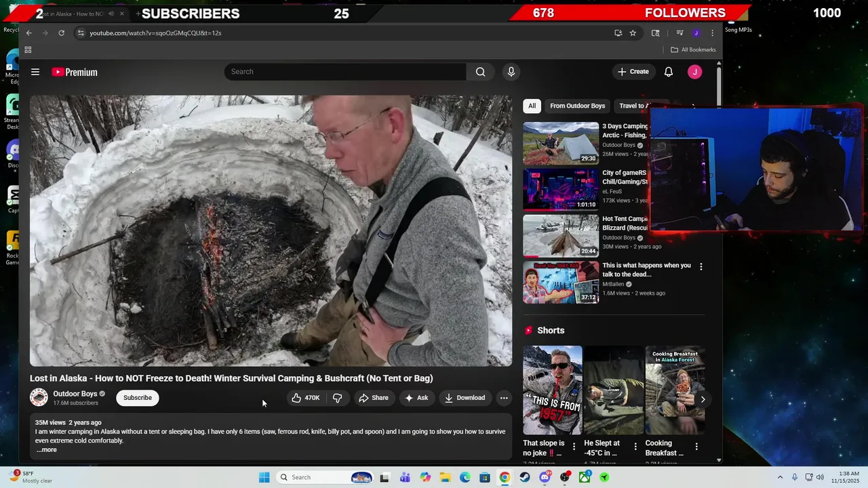Open Discord from the taskbar
The height and width of the screenshot is (488, 868).
(x=545, y=477)
